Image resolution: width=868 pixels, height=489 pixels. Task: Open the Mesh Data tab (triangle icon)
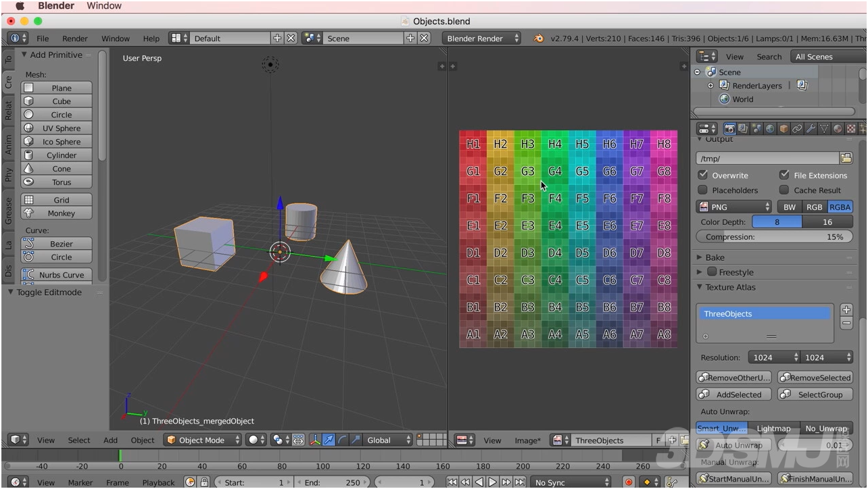[825, 128]
